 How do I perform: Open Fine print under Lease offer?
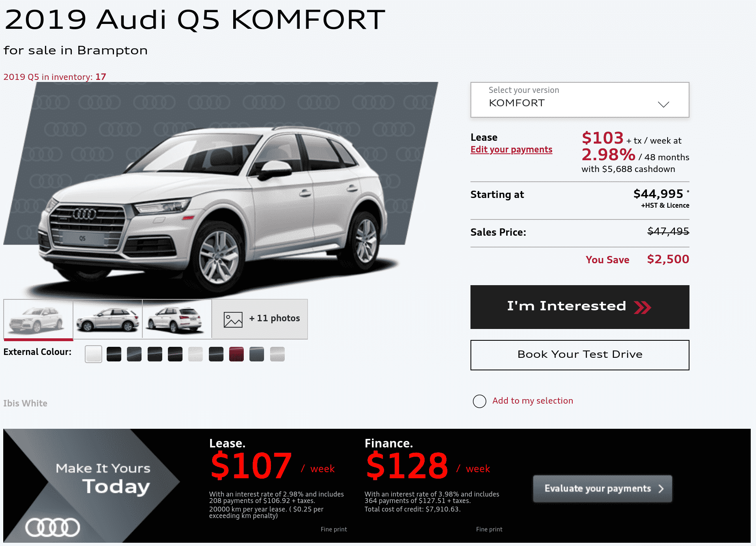pos(334,529)
